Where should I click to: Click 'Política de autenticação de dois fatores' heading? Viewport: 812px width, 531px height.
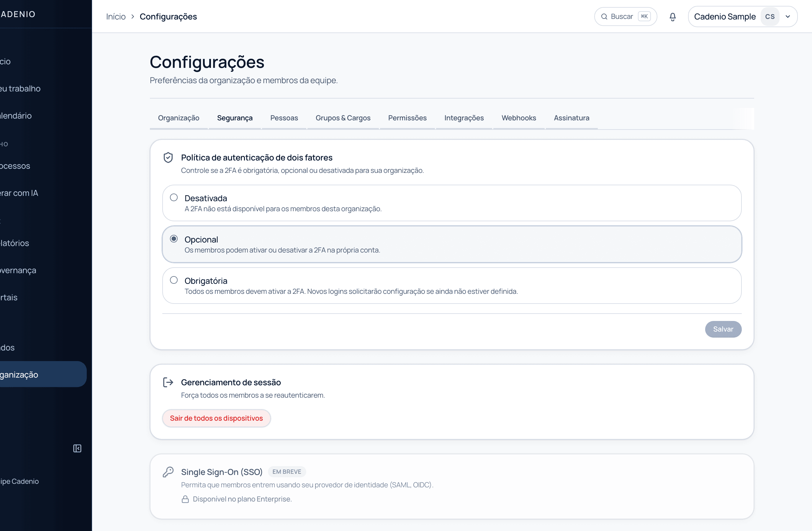pyautogui.click(x=257, y=158)
